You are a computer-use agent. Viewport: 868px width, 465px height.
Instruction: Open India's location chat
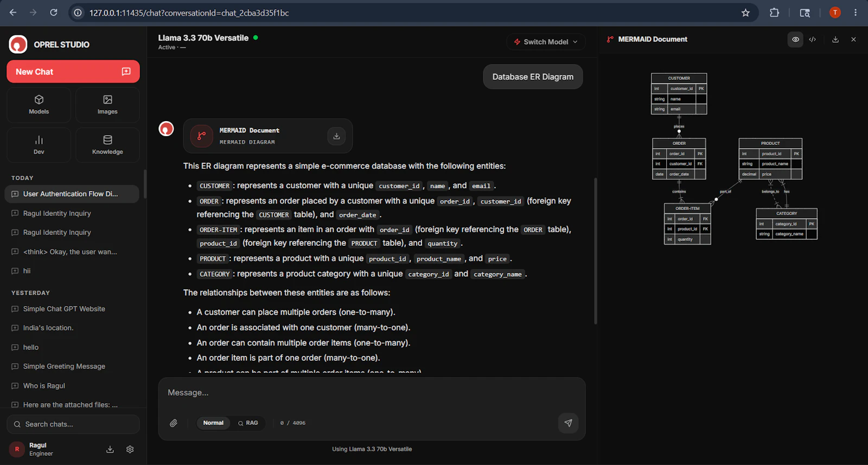tap(72, 328)
